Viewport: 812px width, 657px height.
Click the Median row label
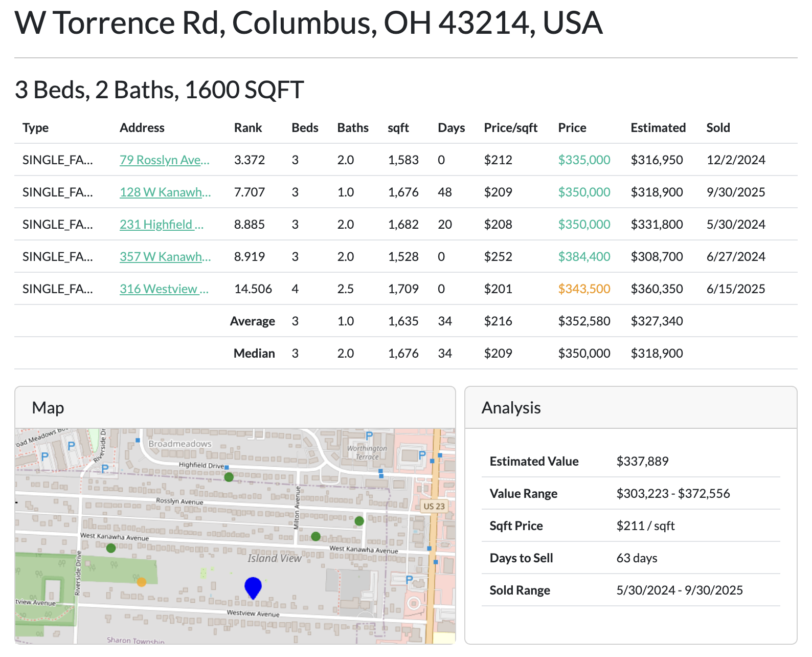(254, 353)
